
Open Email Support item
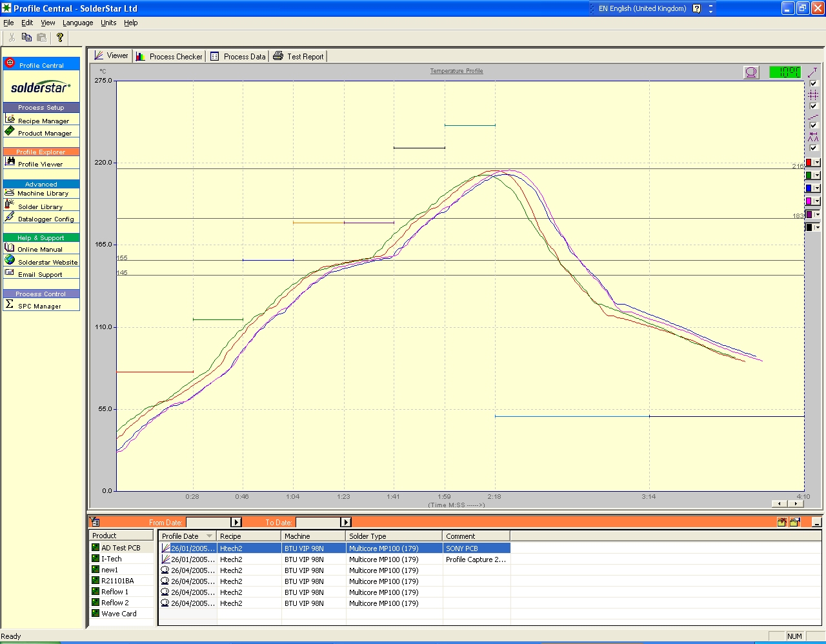pyautogui.click(x=41, y=274)
